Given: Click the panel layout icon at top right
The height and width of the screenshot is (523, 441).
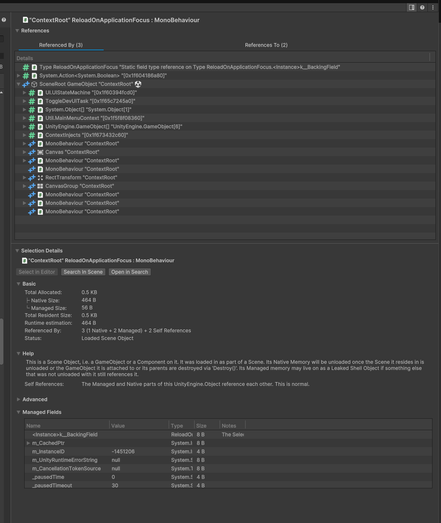Looking at the screenshot, I should [x=412, y=7].
